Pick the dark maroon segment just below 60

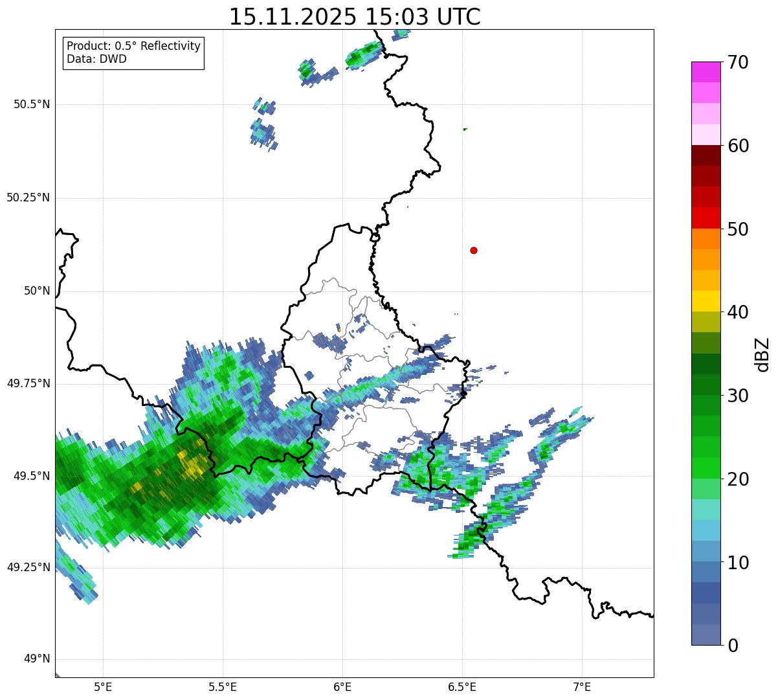(706, 155)
